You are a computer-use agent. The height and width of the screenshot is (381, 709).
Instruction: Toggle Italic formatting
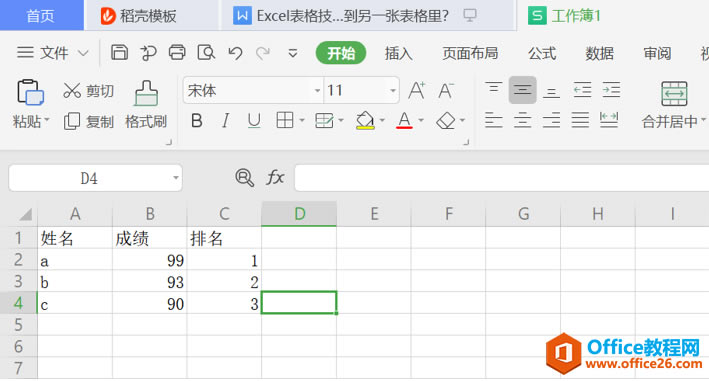(x=225, y=121)
